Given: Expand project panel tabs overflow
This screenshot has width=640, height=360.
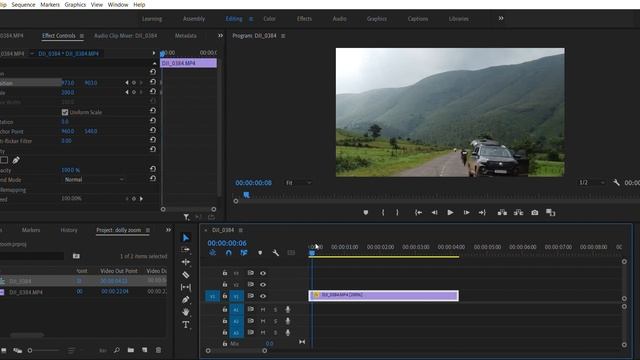Looking at the screenshot, I should (168, 230).
